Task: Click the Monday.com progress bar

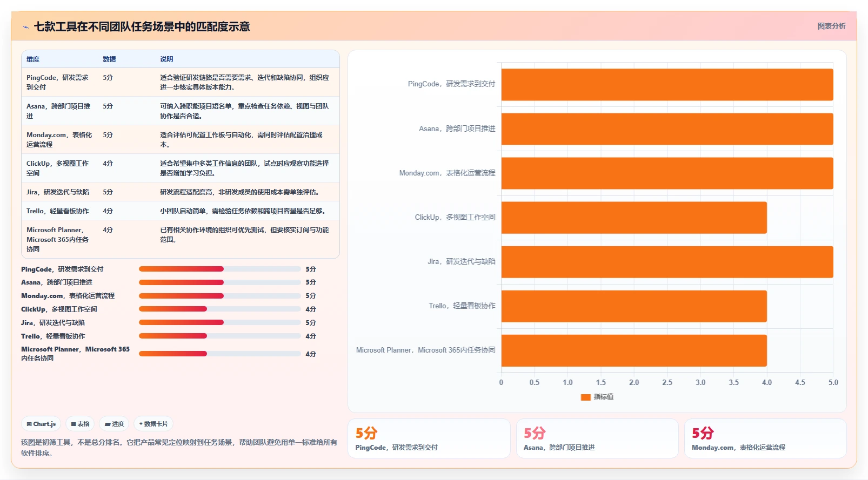Action: click(x=219, y=296)
